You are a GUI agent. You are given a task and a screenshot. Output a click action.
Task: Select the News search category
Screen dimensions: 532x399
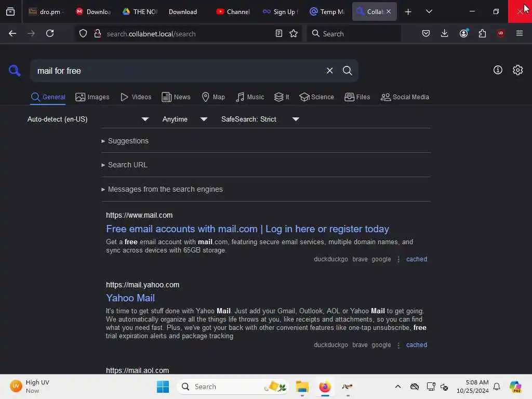pyautogui.click(x=176, y=97)
